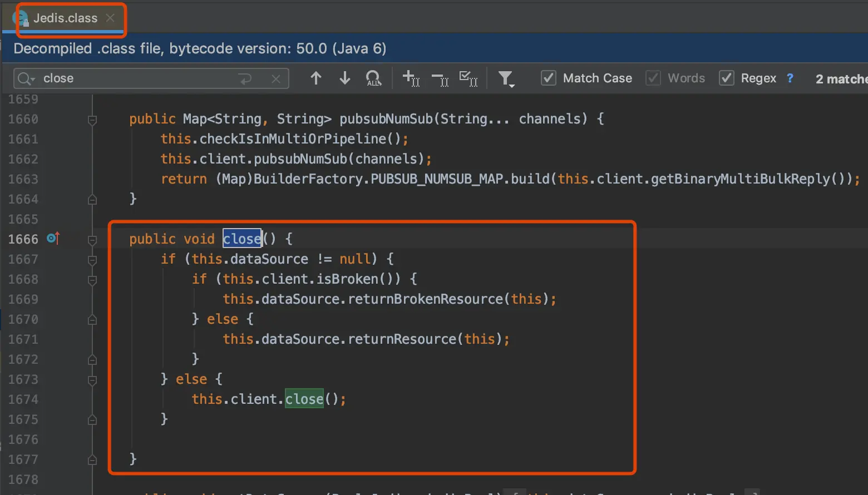Select the Jedis.class editor tab
The height and width of the screenshot is (495, 868).
65,18
